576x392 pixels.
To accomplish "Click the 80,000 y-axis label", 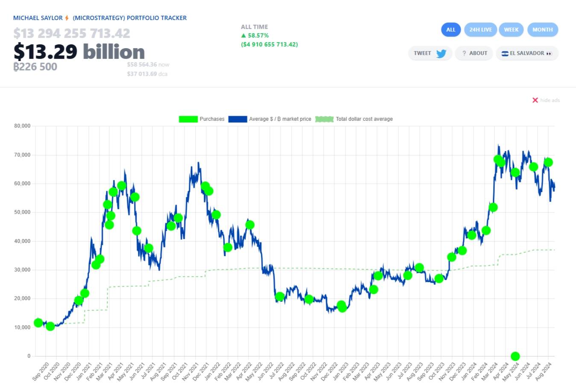I will pyautogui.click(x=22, y=126).
